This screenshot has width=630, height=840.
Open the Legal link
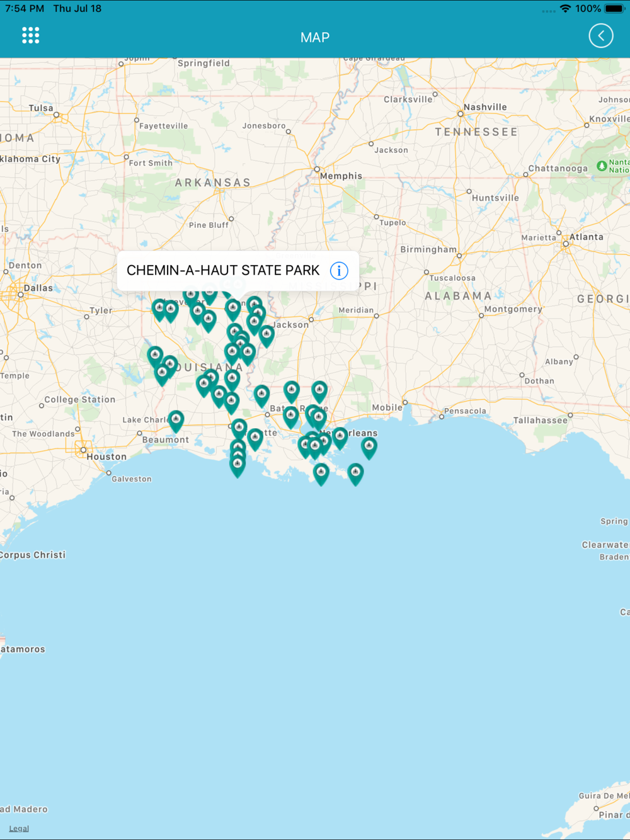coord(19,828)
